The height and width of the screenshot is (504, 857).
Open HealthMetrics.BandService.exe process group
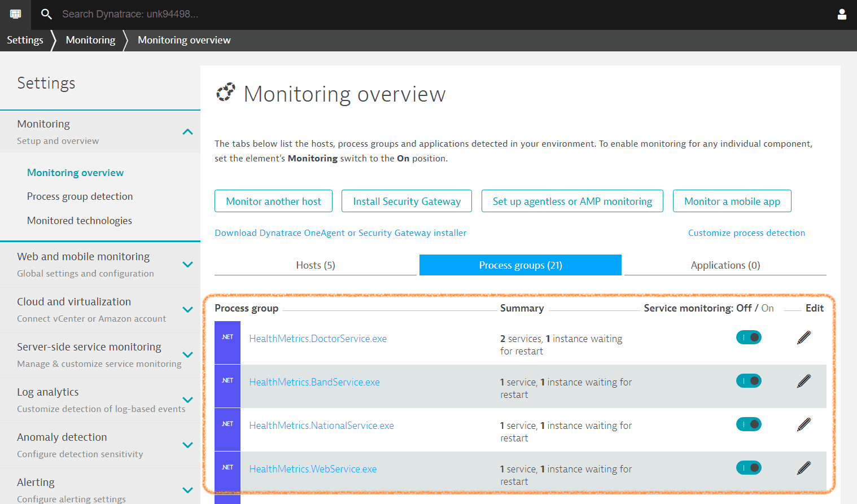pyautogui.click(x=314, y=382)
